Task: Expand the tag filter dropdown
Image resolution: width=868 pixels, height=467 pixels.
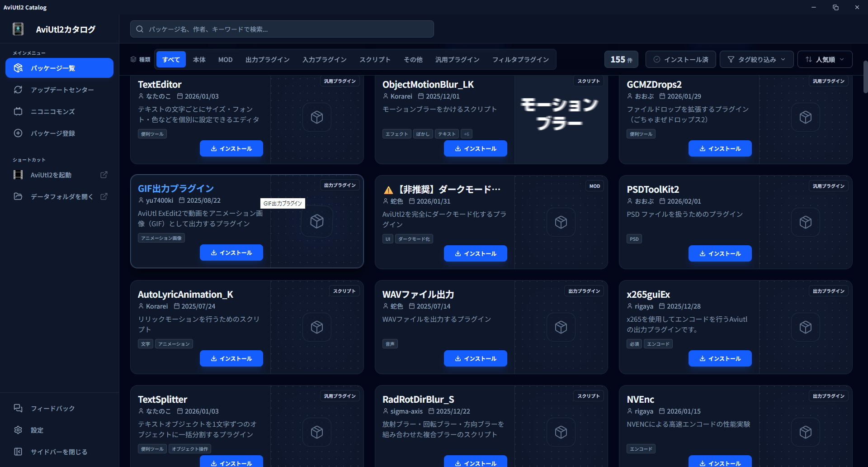Action: [756, 59]
